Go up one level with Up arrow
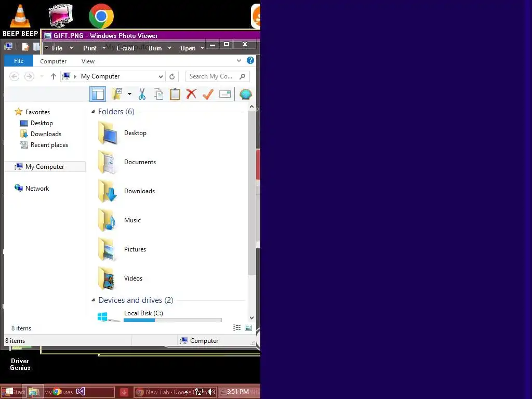The image size is (532, 399). [x=54, y=76]
